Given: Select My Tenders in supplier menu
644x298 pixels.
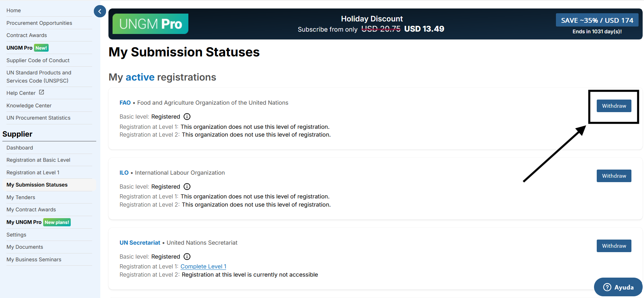Looking at the screenshot, I should click(21, 197).
